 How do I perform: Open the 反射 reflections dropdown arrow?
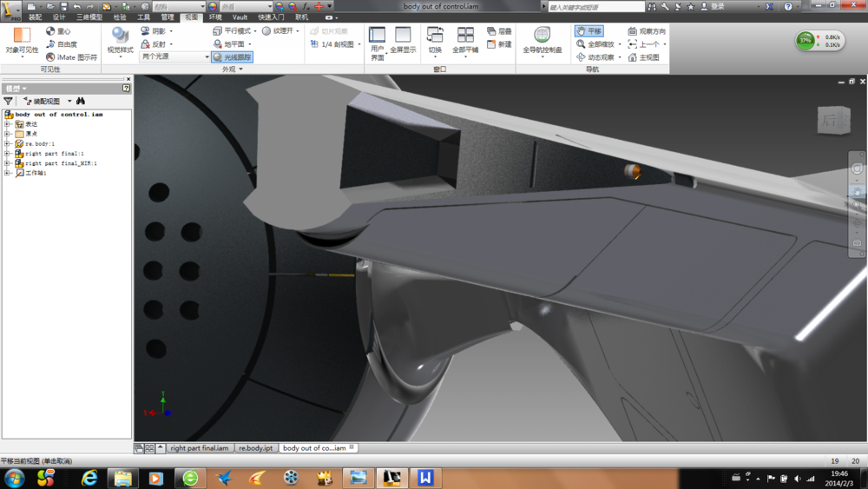[x=171, y=44]
